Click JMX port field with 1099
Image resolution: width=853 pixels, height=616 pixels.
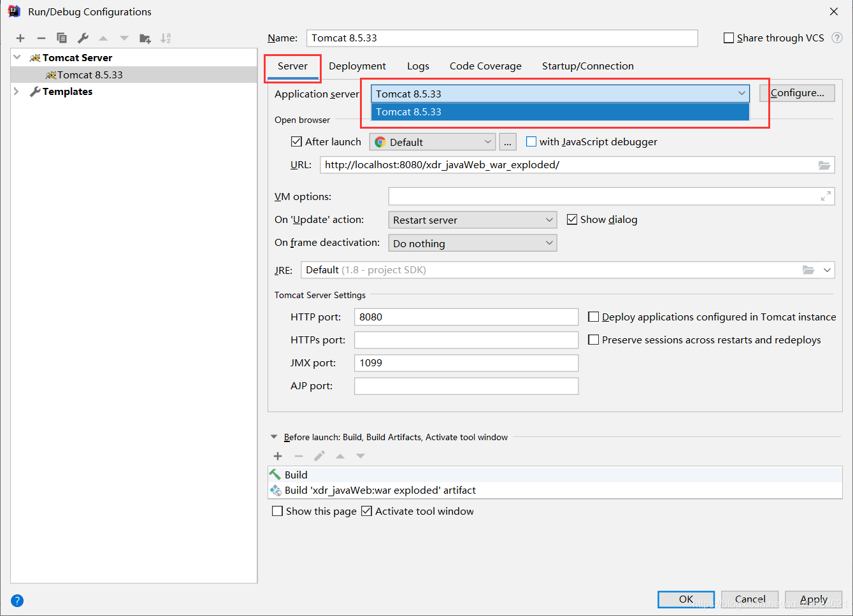tap(466, 363)
